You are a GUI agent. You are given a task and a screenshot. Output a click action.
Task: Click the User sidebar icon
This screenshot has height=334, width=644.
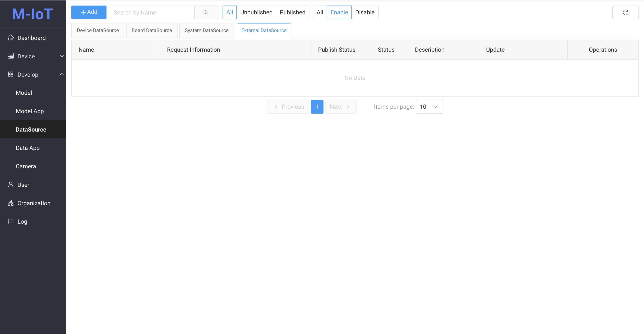point(11,185)
